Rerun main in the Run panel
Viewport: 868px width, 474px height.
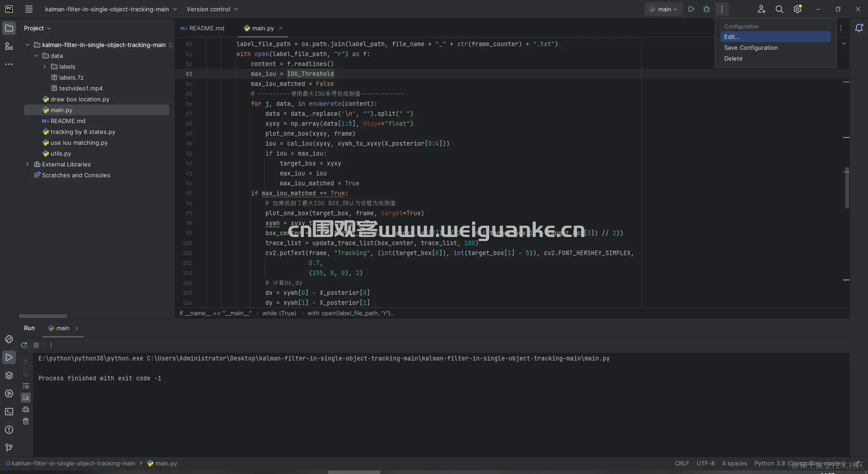click(24, 345)
